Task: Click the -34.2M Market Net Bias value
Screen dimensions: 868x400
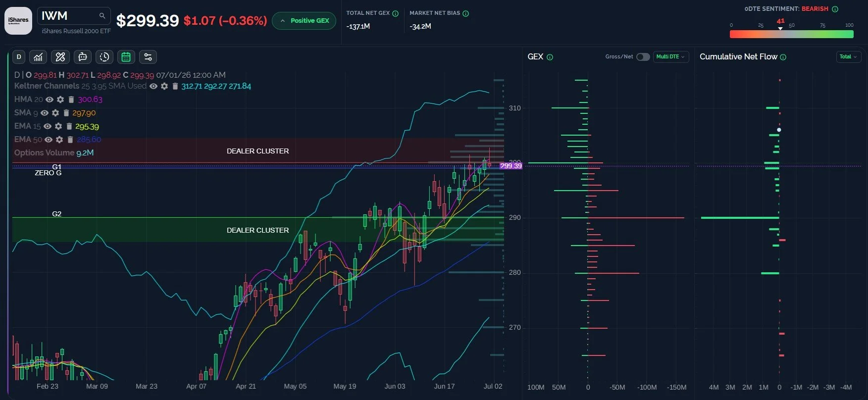Action: [x=420, y=26]
